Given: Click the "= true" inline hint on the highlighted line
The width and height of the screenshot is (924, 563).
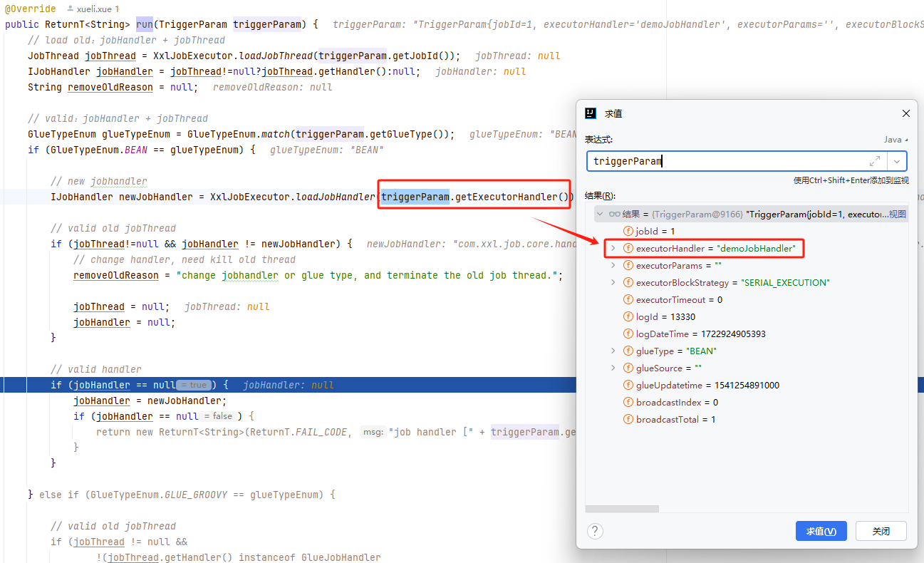Looking at the screenshot, I should coord(194,385).
